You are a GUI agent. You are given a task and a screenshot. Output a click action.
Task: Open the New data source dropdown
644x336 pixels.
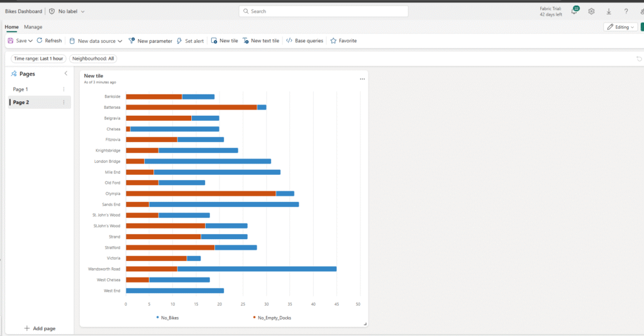click(x=96, y=41)
